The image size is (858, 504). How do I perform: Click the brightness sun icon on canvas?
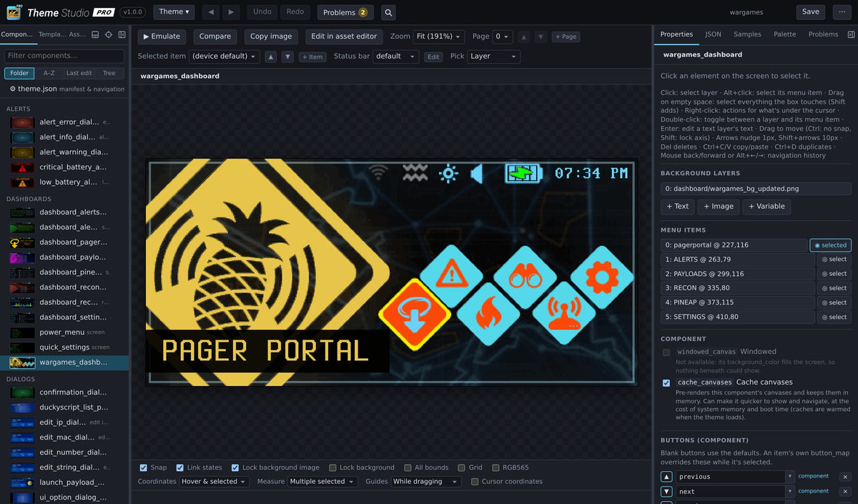tap(448, 174)
